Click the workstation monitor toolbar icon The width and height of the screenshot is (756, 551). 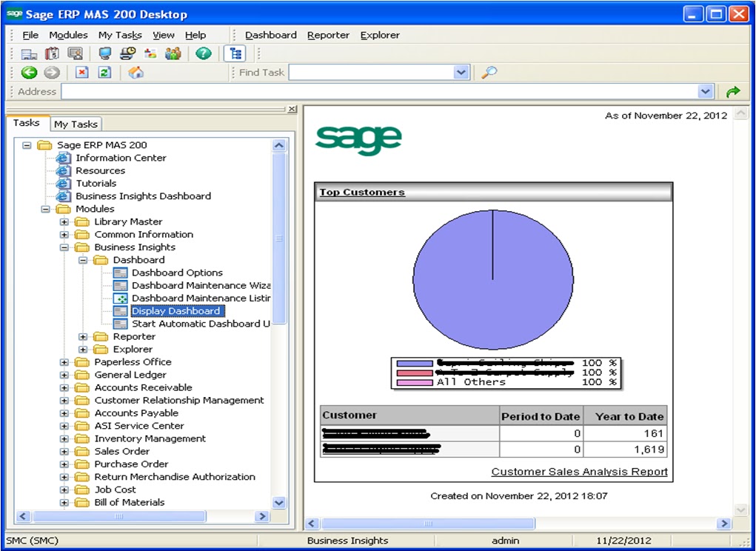[104, 53]
